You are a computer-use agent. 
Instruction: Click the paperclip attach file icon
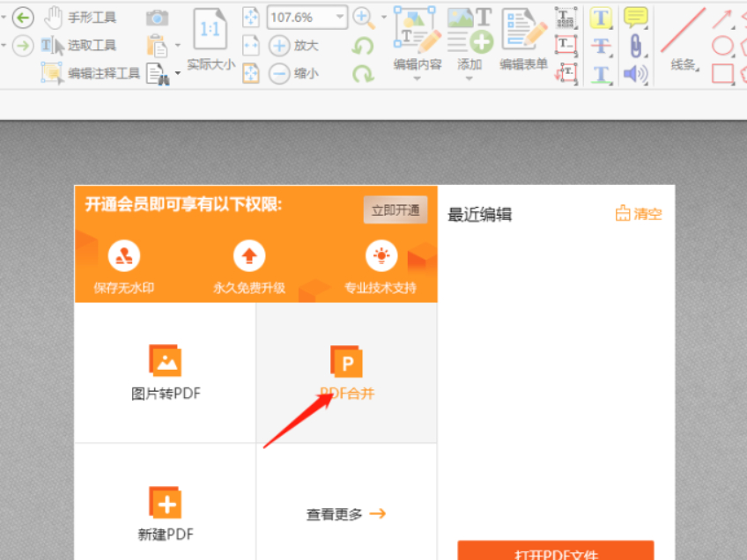click(x=636, y=46)
